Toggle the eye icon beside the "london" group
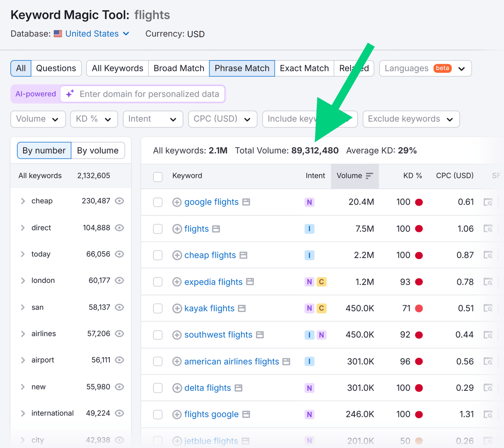Screen dimensions: 504x448 coord(119,281)
